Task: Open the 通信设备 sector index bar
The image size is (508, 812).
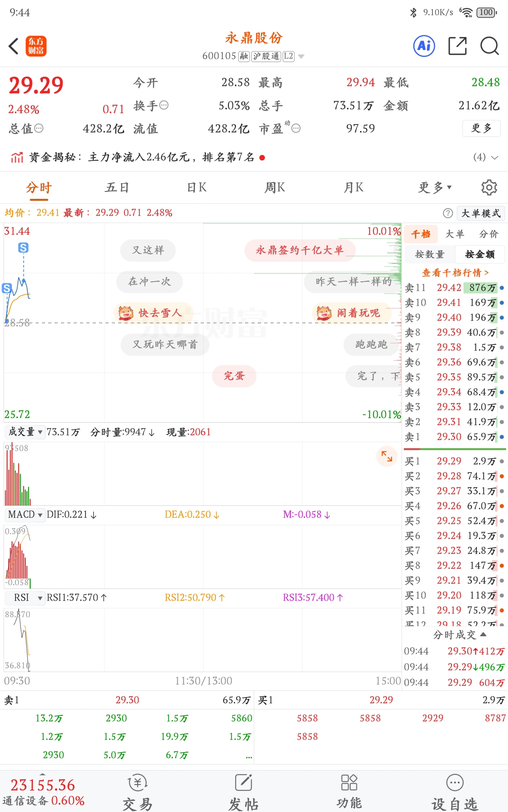Action: [x=43, y=792]
